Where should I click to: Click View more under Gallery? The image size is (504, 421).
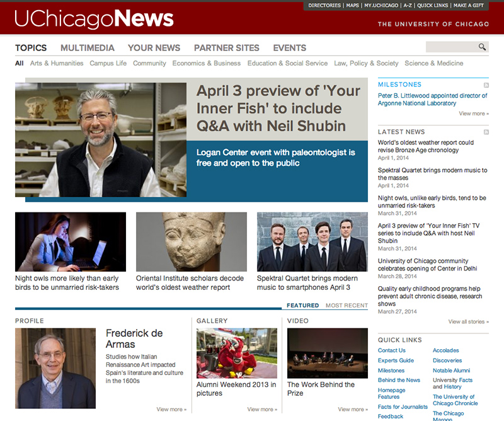pos(262,410)
